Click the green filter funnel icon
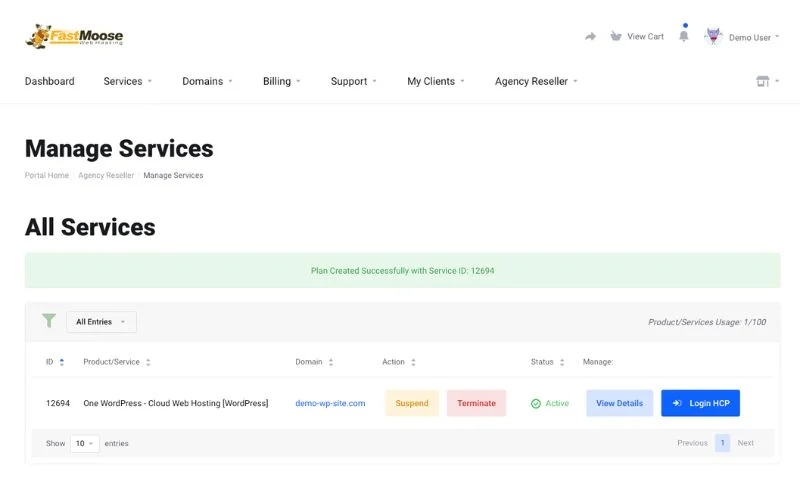 coord(49,320)
